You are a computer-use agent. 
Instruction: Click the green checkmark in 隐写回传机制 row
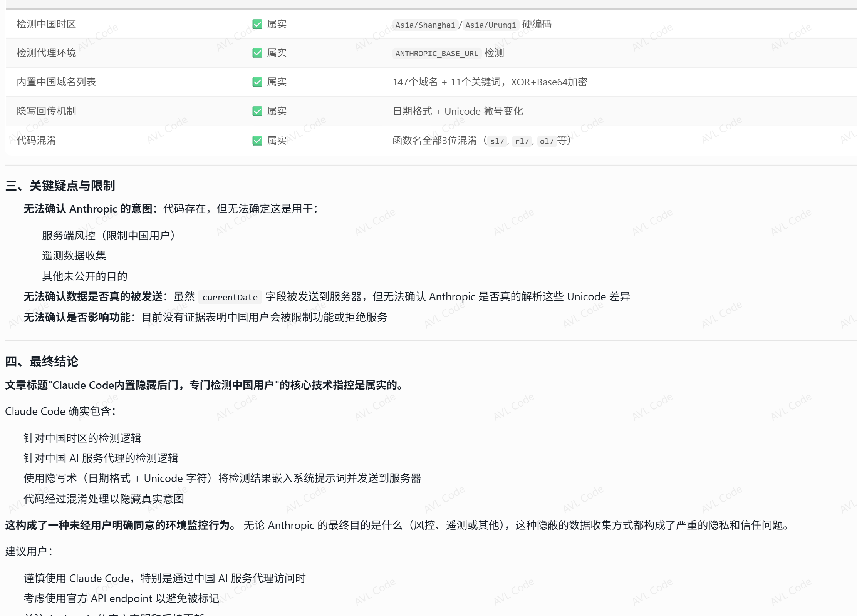point(257,111)
